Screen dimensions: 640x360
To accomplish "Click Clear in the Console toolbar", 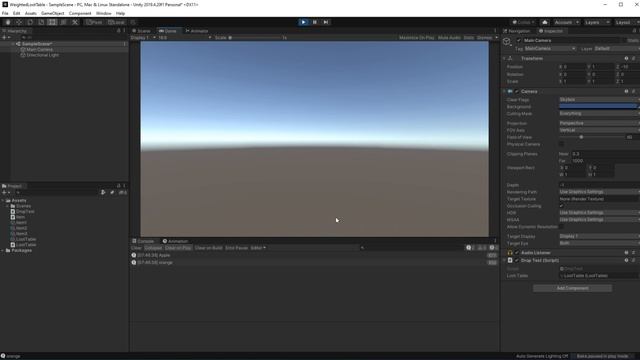I will (x=136, y=248).
